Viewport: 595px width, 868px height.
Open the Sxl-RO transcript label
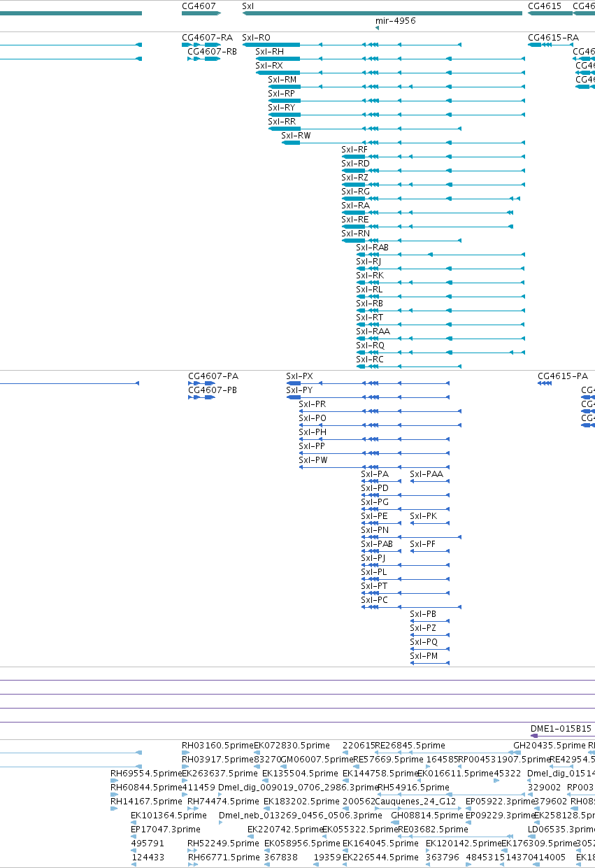[256, 38]
